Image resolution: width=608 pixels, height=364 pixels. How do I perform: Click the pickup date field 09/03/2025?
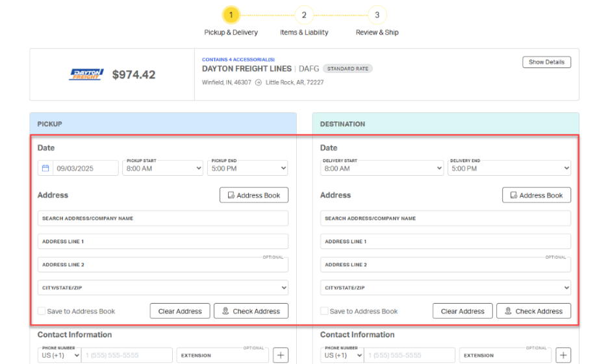point(85,168)
